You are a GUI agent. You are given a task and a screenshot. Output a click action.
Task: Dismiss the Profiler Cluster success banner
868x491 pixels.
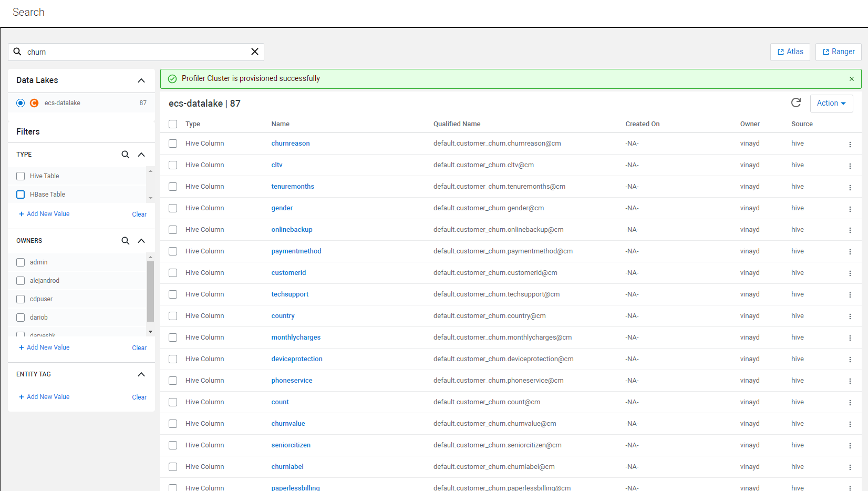pyautogui.click(x=852, y=79)
